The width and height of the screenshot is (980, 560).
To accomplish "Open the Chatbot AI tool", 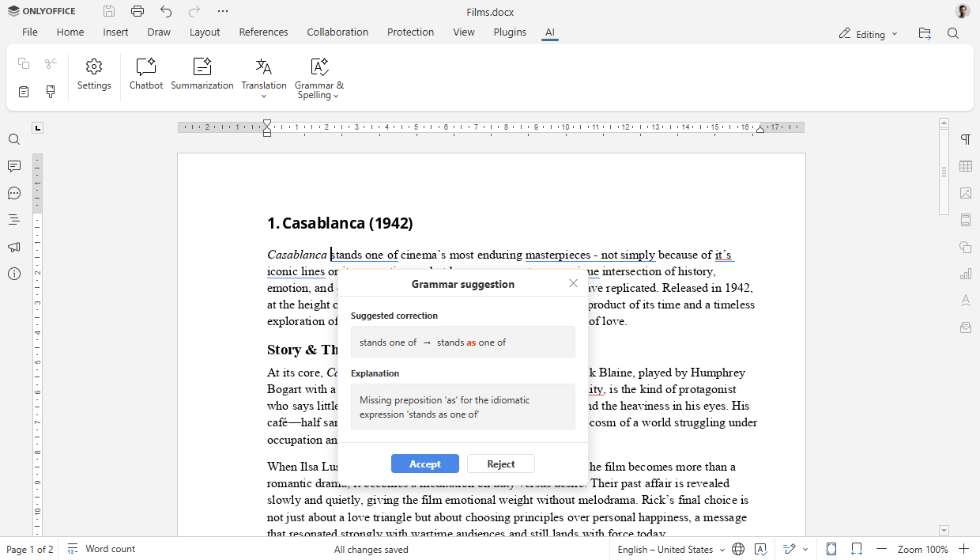I will pos(146,74).
